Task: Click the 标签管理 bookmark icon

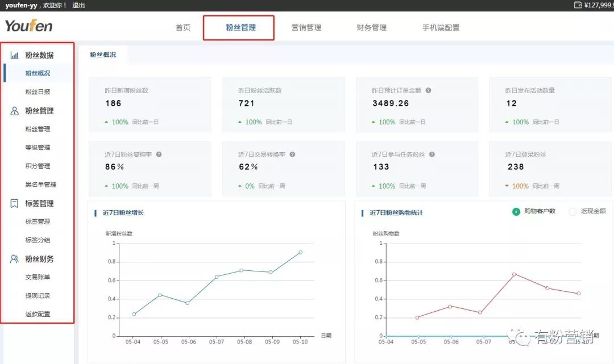Action: tap(15, 203)
